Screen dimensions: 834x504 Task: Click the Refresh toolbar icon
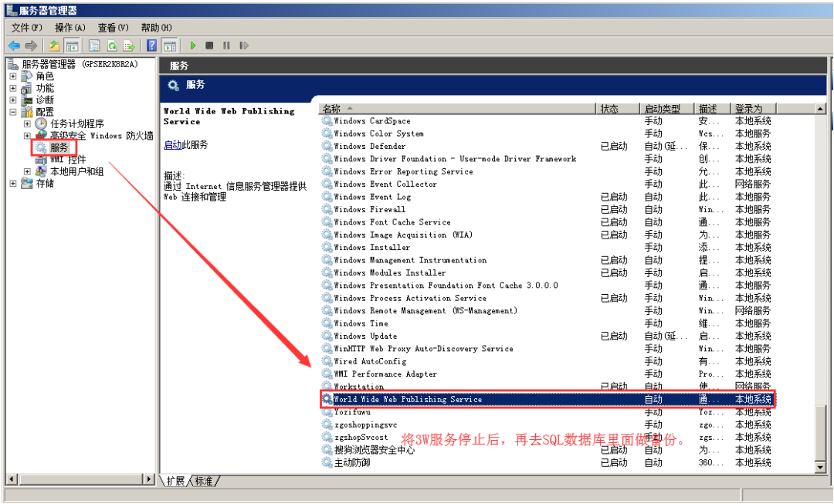click(x=112, y=46)
